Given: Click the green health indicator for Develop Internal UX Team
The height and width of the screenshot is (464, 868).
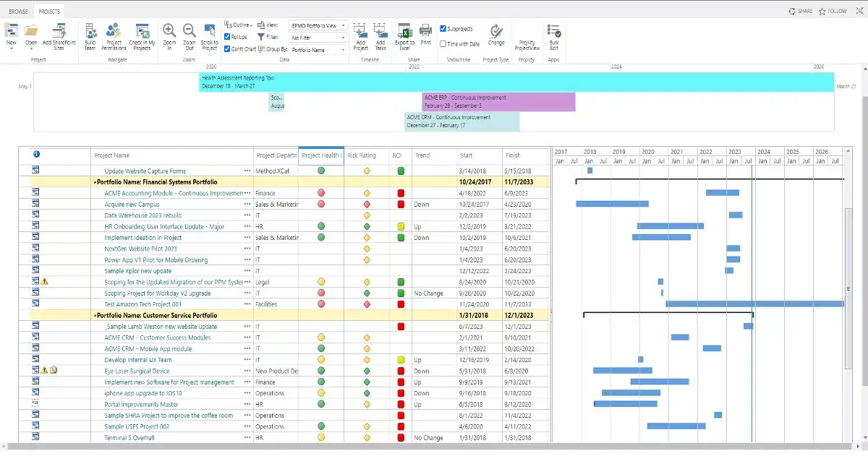Looking at the screenshot, I should click(x=321, y=359).
